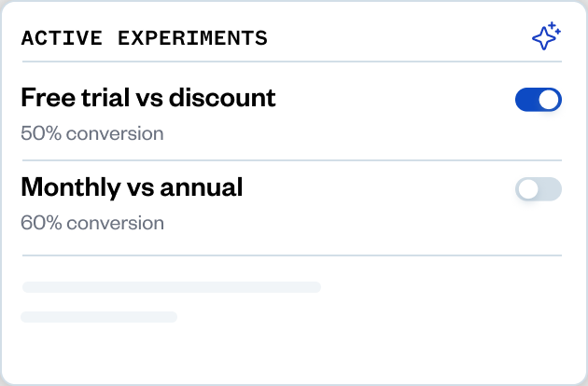Enable the Monthly vs annual toggle

click(x=539, y=189)
